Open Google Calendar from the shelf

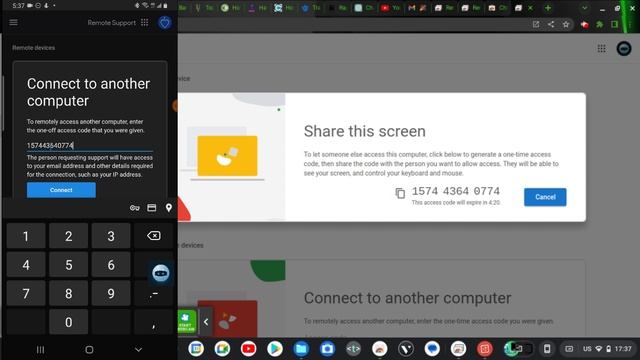(196, 349)
